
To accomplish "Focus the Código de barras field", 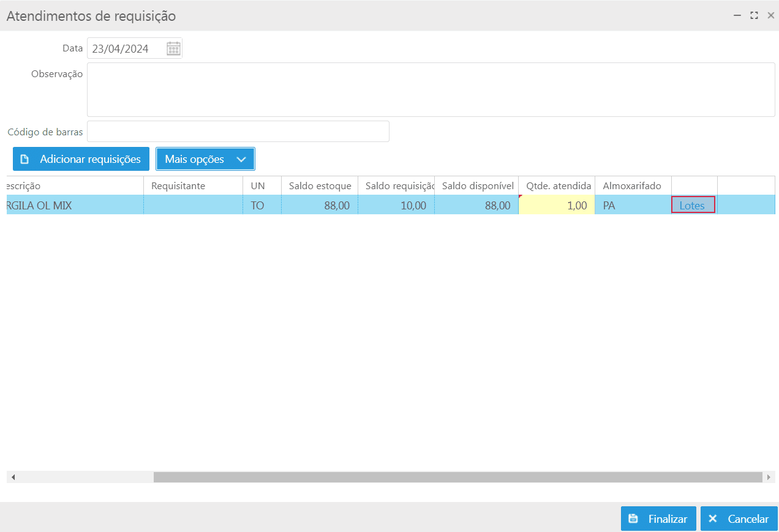I will tap(238, 132).
